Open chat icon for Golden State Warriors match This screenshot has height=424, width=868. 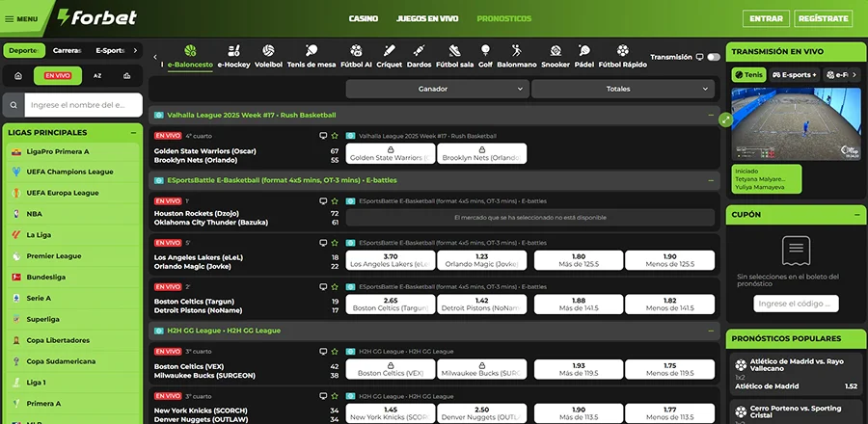click(323, 136)
